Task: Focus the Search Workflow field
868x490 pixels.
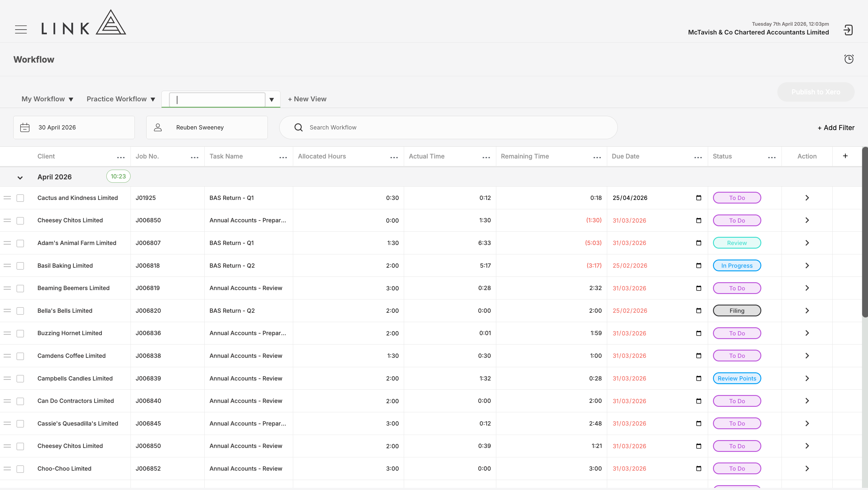Action: [448, 127]
